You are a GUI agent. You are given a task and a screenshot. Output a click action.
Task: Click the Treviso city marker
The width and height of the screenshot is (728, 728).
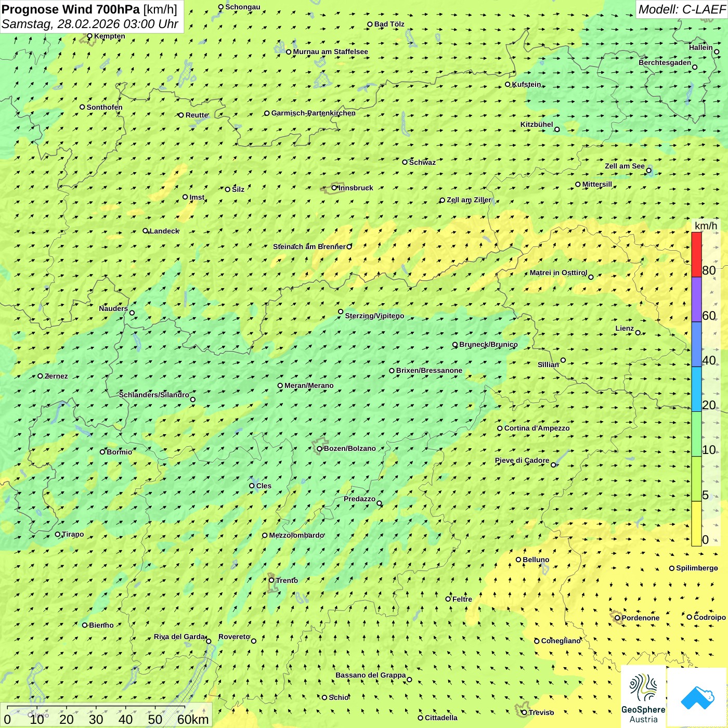[524, 712]
